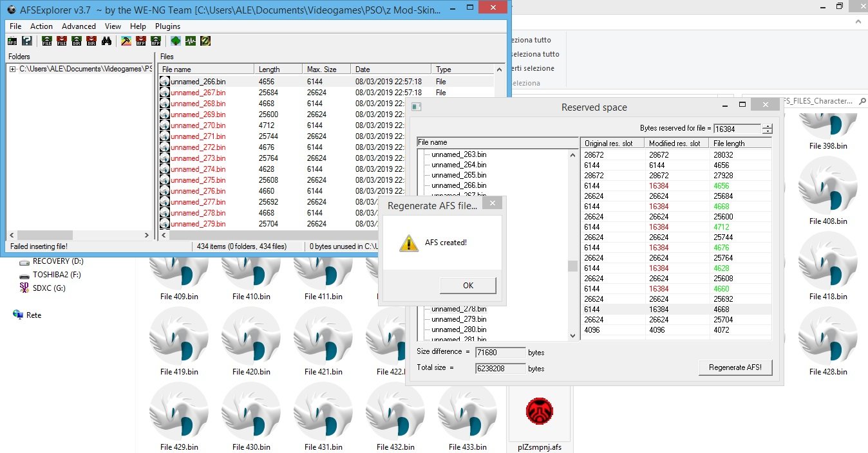Viewport: 868px width, 453px height.
Task: Decrease the bytes reserved stepper value
Action: pos(767,131)
